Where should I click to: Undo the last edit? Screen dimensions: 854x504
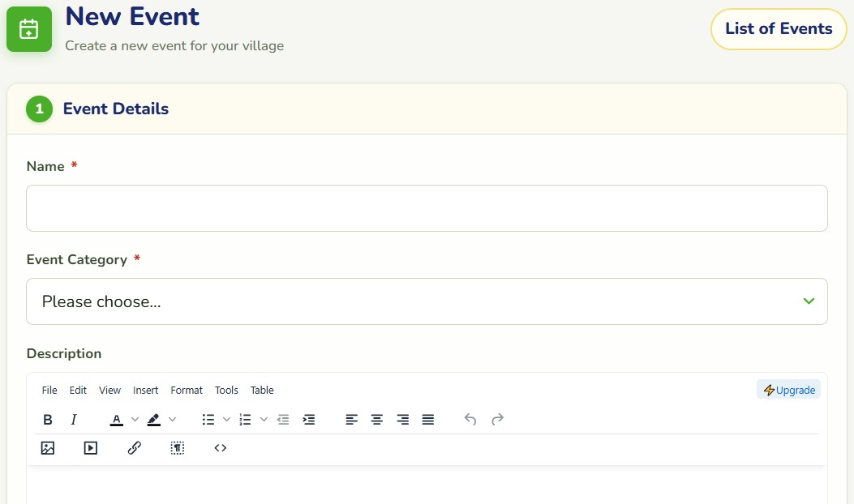tap(470, 420)
